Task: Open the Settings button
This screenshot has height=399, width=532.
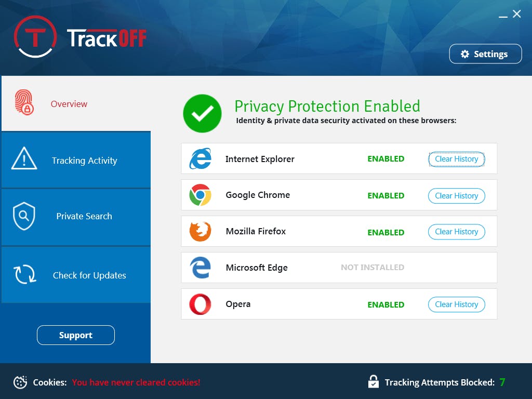Action: pyautogui.click(x=485, y=54)
